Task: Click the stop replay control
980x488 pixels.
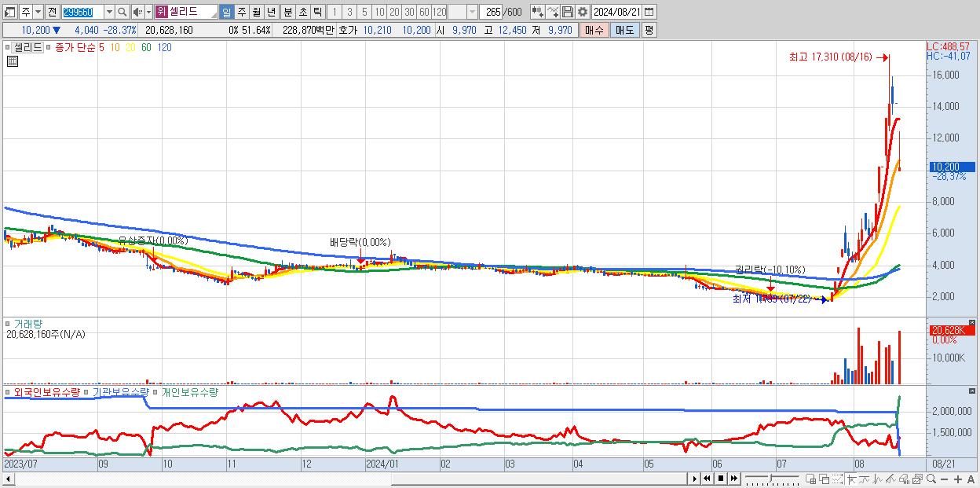Action: (x=720, y=479)
